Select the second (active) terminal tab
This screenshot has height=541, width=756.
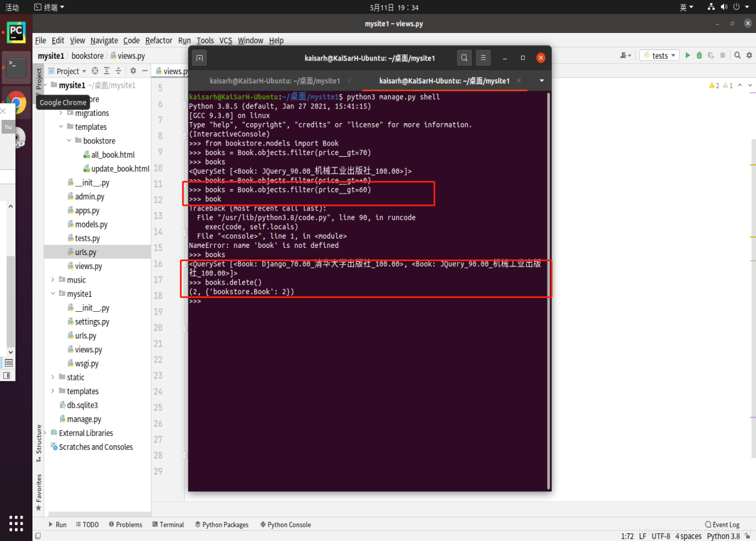point(445,81)
